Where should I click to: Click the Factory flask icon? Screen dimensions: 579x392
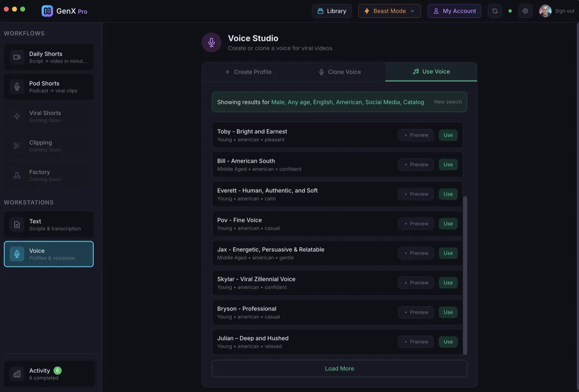click(x=16, y=175)
